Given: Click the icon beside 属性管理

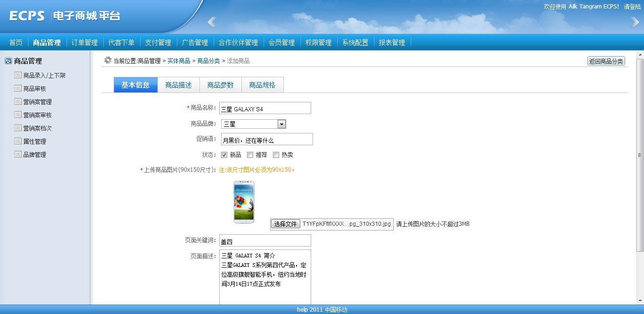Looking at the screenshot, I should [x=18, y=141].
